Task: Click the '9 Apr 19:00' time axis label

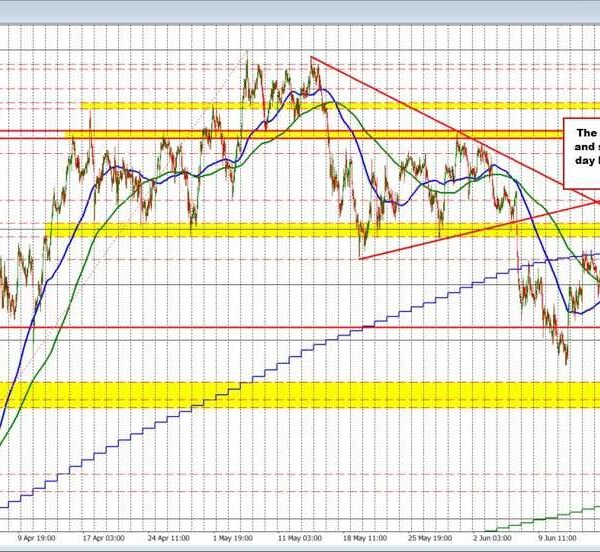Action: [37, 538]
